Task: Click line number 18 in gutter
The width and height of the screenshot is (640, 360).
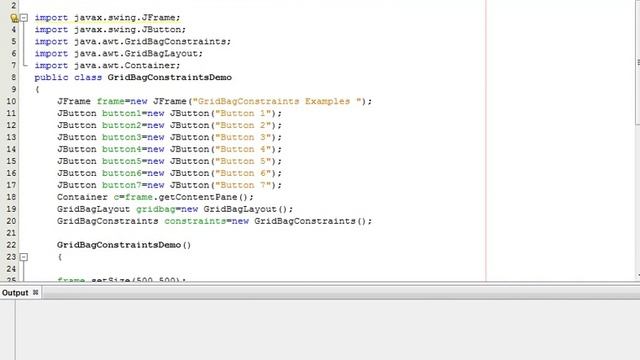Action: tap(11, 197)
